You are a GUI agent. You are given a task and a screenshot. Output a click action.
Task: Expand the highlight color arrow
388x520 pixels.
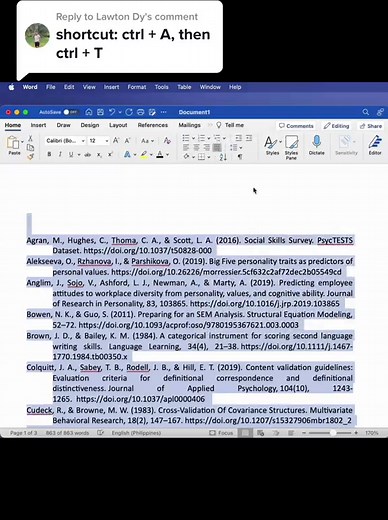151,155
